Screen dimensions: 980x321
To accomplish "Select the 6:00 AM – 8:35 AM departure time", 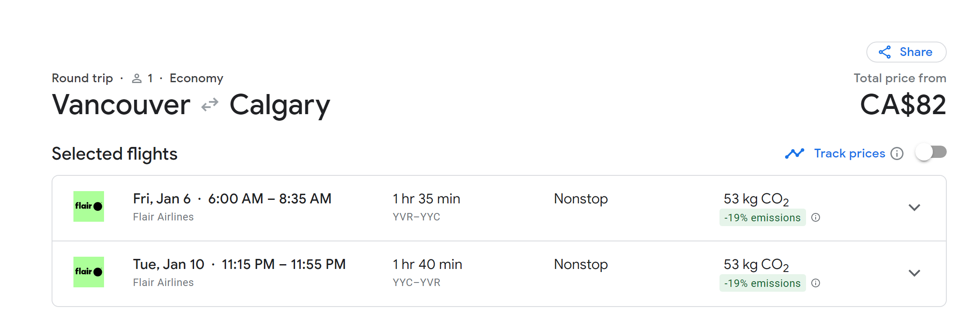I will pos(269,199).
